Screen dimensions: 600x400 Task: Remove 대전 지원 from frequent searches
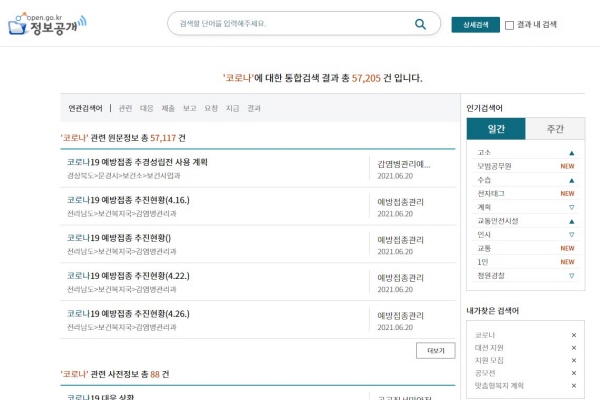(x=573, y=348)
